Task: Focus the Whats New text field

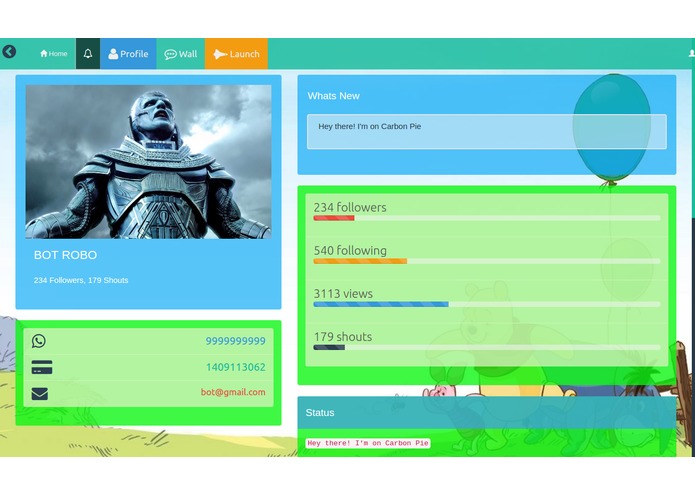Action: (x=487, y=132)
